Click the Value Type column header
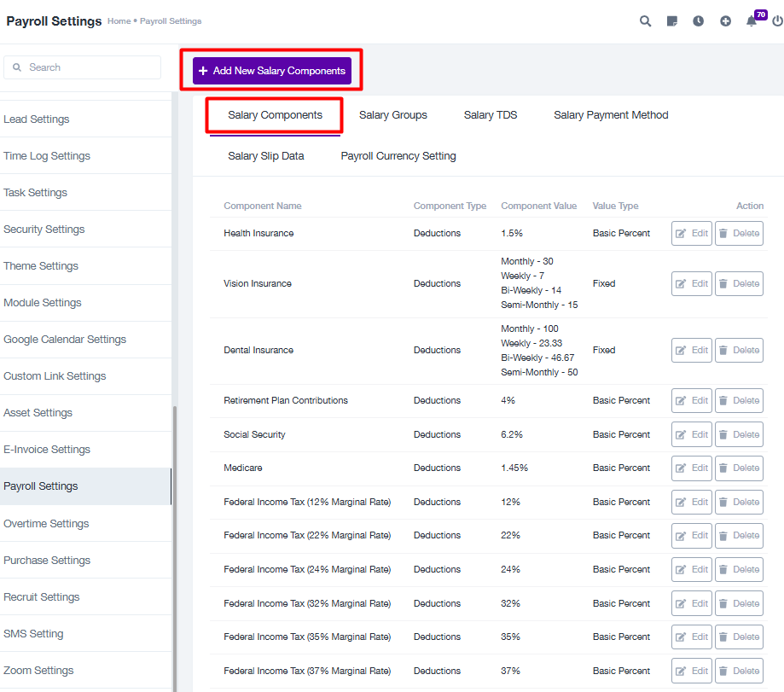 click(x=615, y=206)
